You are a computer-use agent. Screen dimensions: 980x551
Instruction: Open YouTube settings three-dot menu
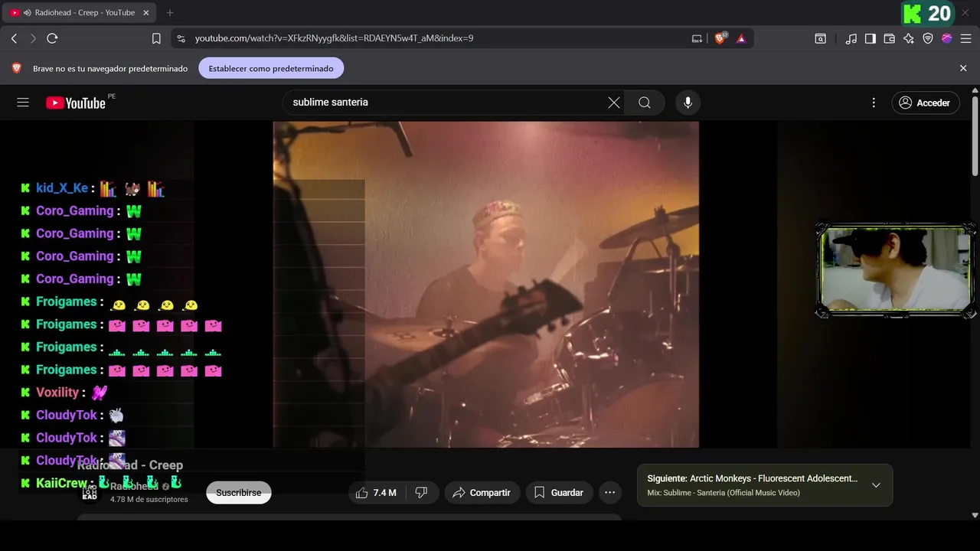(x=874, y=103)
